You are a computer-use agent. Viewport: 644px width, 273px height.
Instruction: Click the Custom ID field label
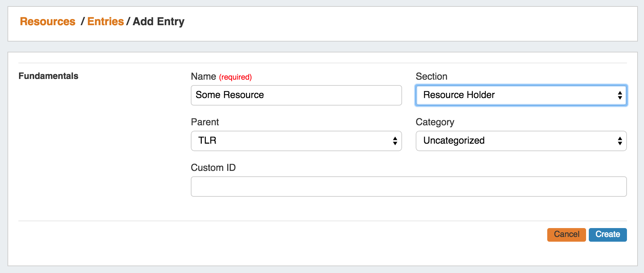pyautogui.click(x=213, y=168)
